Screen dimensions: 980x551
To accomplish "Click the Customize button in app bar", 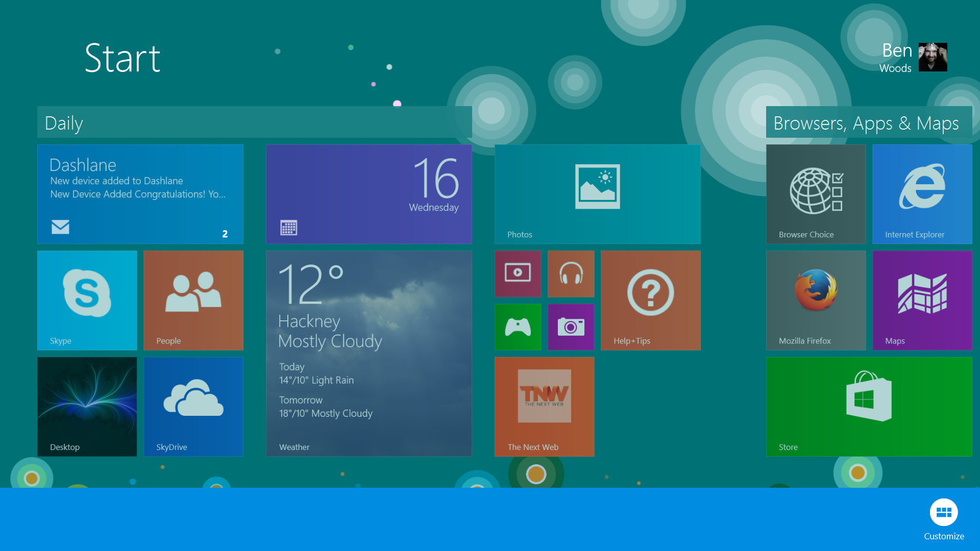I will [944, 520].
